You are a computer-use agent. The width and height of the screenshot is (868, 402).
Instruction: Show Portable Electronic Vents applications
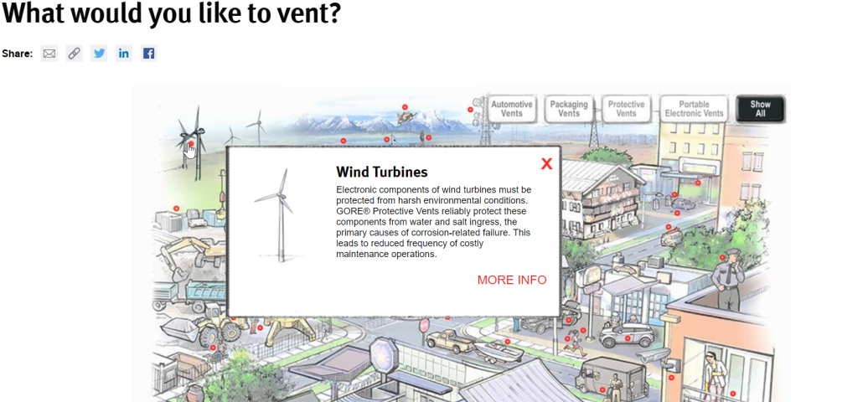click(x=694, y=109)
